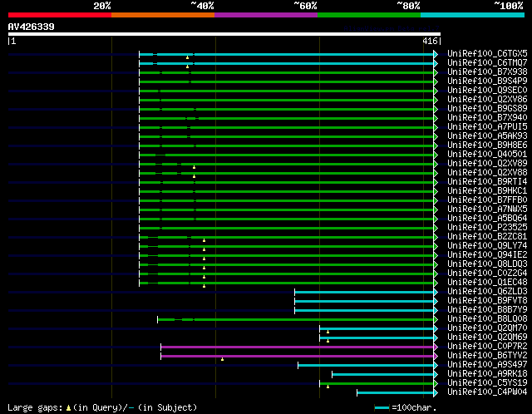Viewport: 532px width, 414px height.
Task: Click the yellow gap icon in legend
Action: point(68,407)
